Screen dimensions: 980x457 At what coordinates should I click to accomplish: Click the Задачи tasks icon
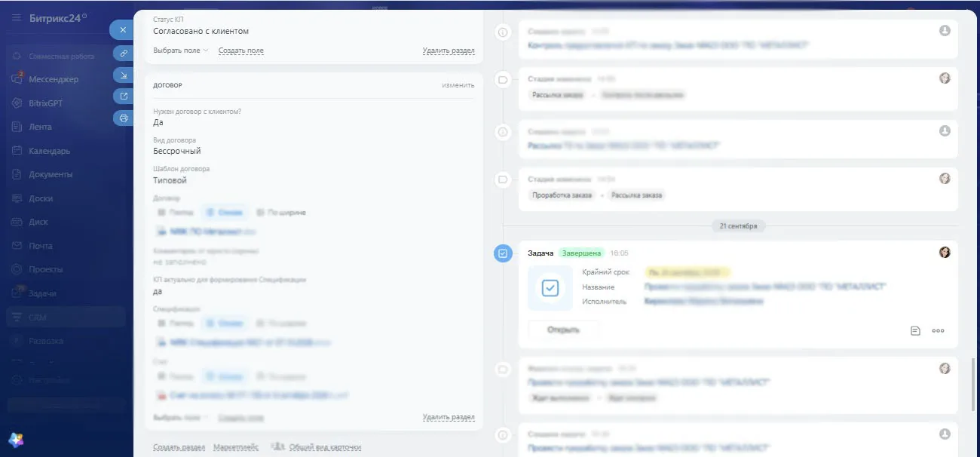pyautogui.click(x=17, y=293)
